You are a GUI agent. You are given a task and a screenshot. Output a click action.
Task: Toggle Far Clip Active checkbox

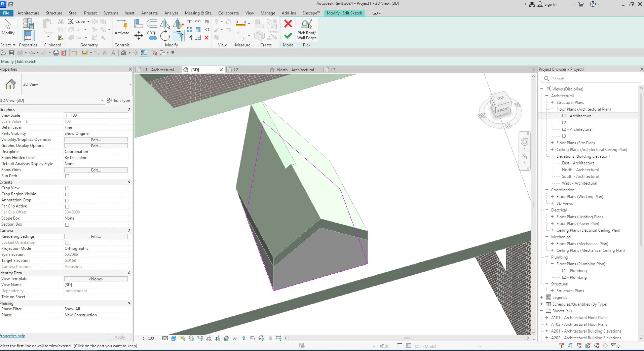click(x=67, y=206)
